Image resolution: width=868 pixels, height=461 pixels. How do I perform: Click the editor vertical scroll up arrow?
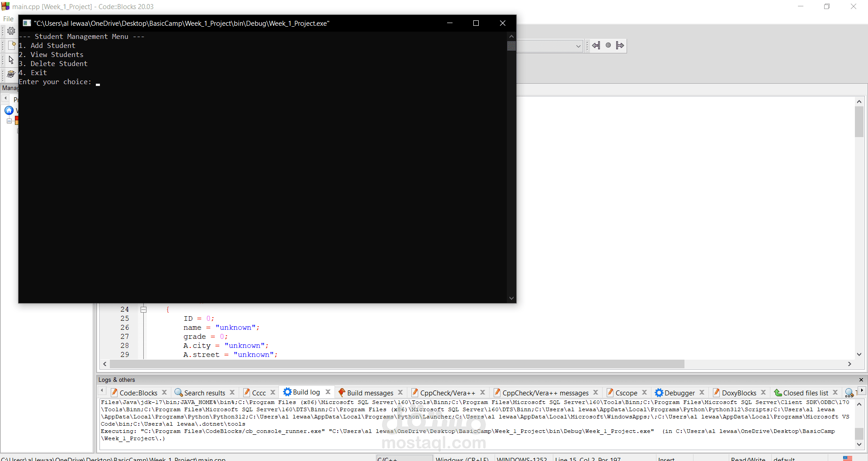point(859,102)
